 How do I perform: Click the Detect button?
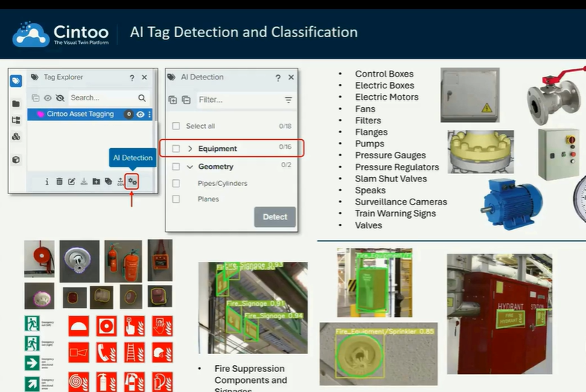click(x=275, y=217)
